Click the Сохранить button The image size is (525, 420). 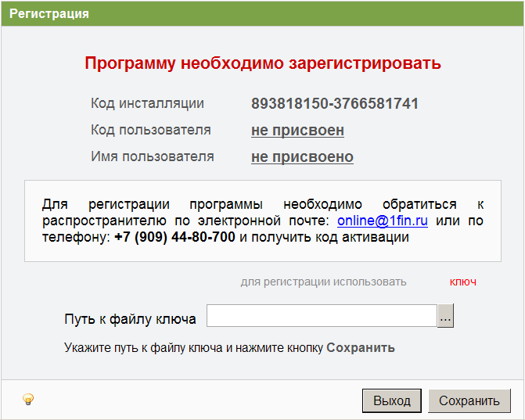coord(469,400)
